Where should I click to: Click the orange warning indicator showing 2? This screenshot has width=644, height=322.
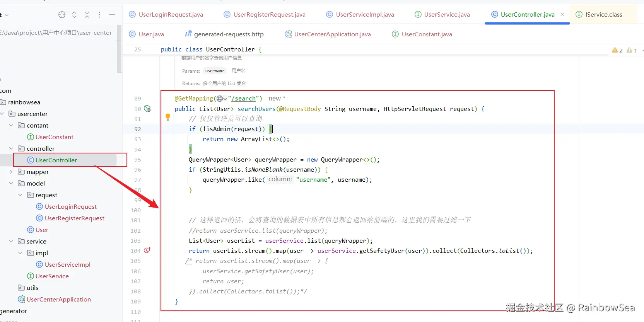[617, 50]
